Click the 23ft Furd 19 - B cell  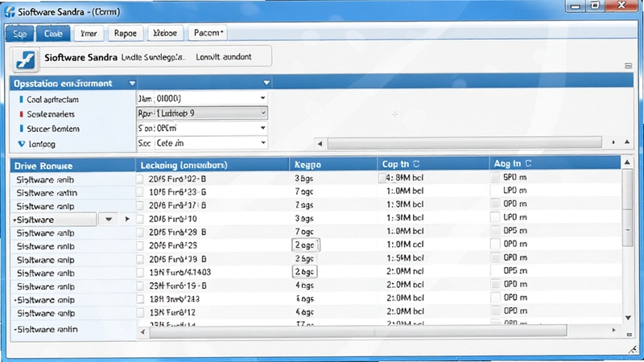coord(178,286)
